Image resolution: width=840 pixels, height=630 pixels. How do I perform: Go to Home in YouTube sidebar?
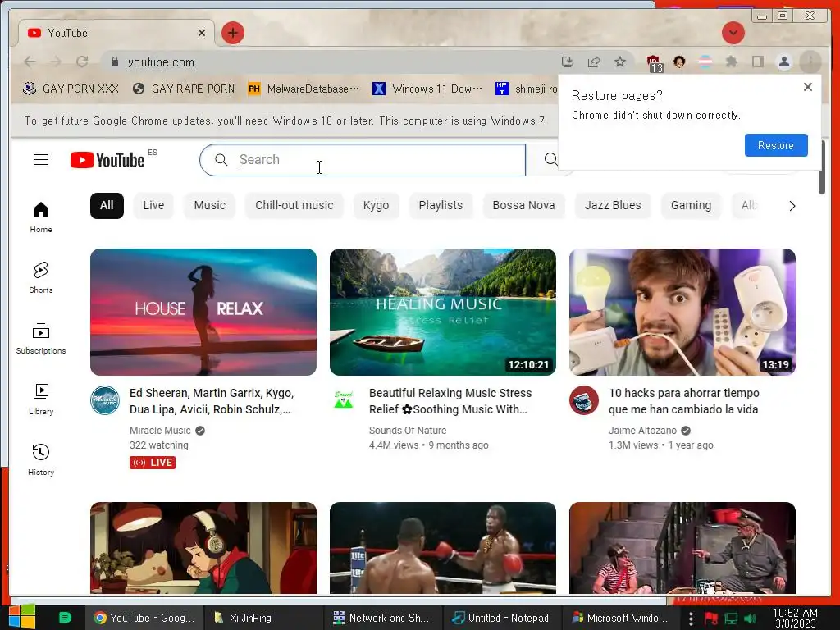[41, 217]
